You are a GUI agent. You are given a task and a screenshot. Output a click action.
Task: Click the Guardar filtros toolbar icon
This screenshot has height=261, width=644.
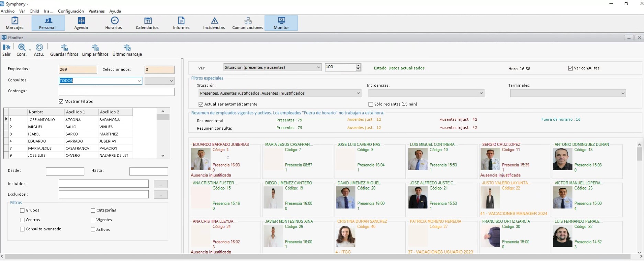click(64, 47)
